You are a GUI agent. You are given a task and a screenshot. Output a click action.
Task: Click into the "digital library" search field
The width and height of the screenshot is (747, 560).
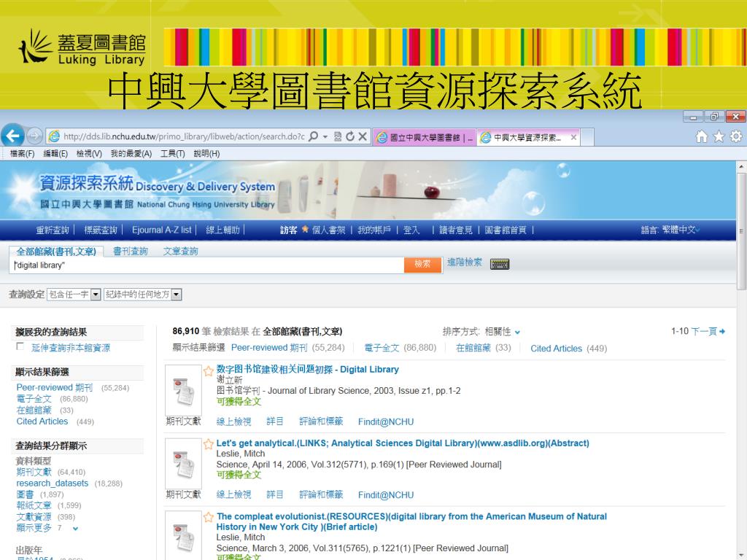[206, 265]
